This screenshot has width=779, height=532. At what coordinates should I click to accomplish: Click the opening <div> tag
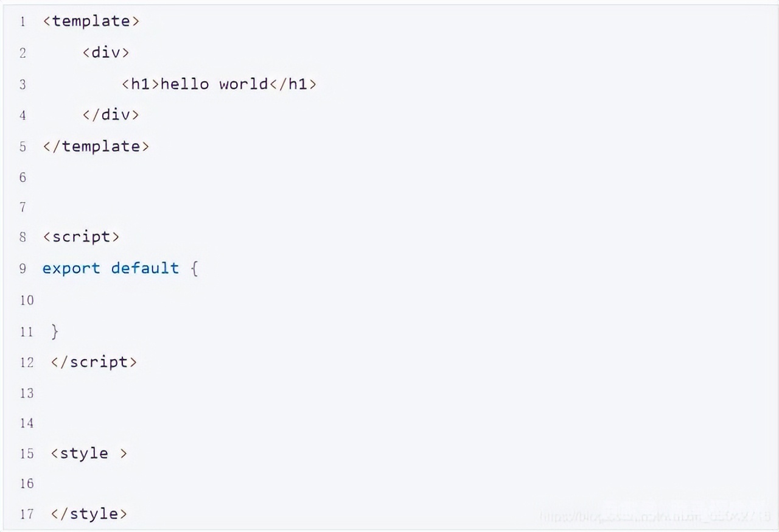106,52
